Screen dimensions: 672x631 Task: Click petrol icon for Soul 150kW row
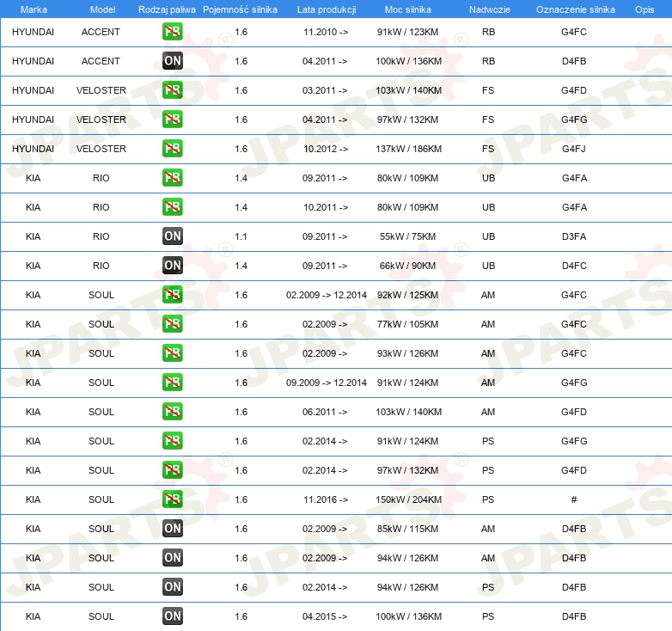coord(172,499)
